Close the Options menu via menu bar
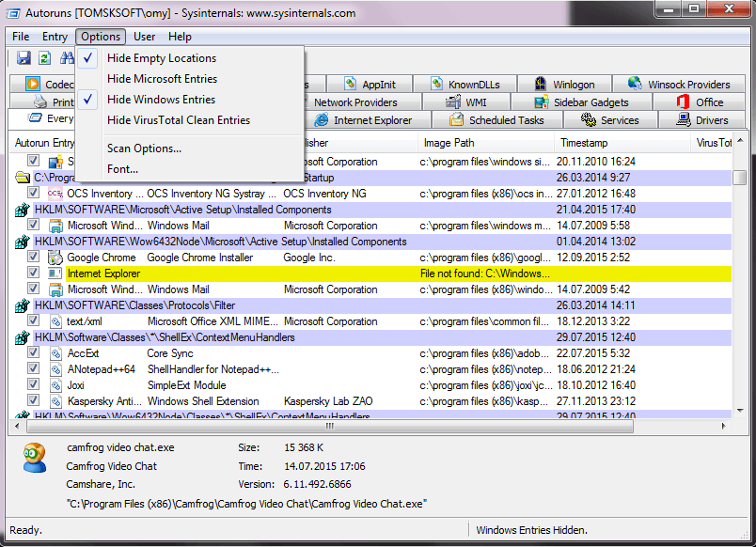 coord(101,37)
